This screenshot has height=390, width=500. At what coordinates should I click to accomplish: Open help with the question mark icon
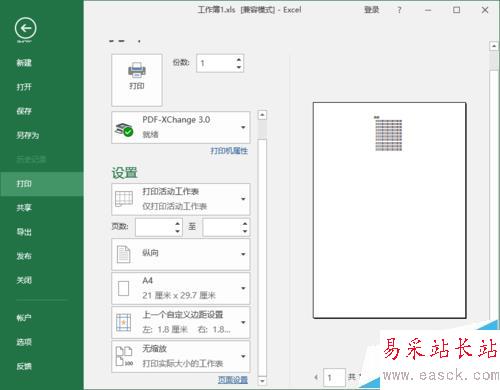click(x=399, y=10)
